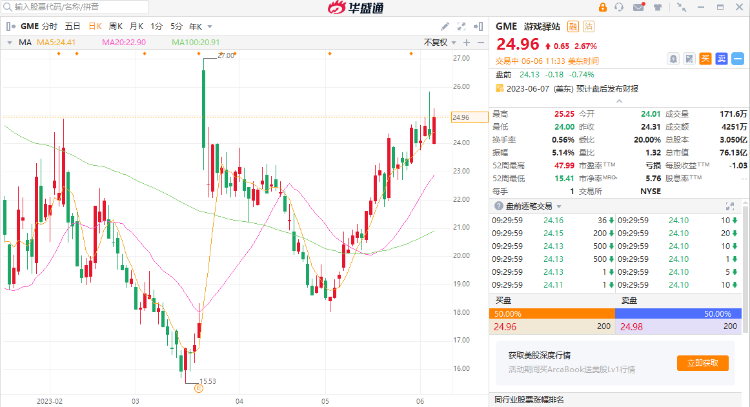This screenshot has width=750, height=407.
Task: Open the mail messages icon
Action: [639, 7]
